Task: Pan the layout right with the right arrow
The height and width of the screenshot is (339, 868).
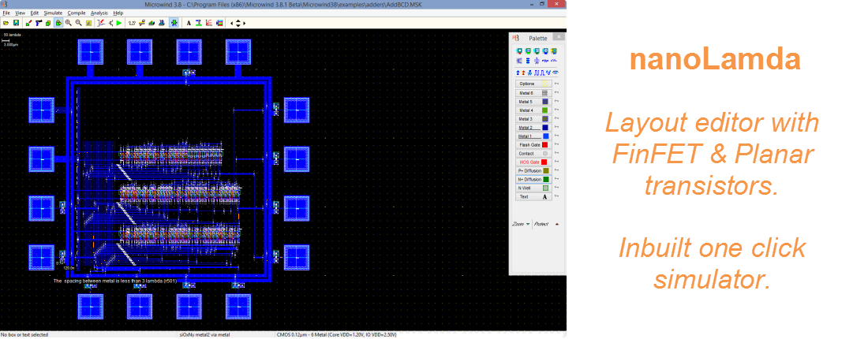Action: [x=244, y=23]
